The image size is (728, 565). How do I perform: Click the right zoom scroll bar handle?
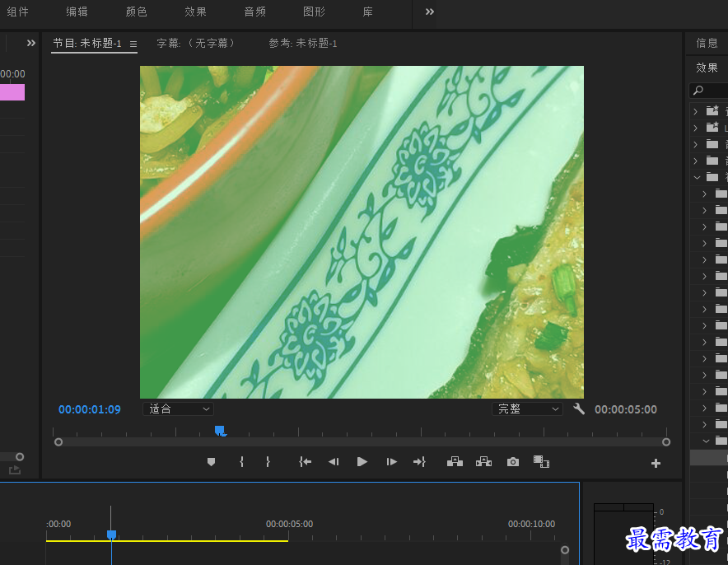pos(666,442)
